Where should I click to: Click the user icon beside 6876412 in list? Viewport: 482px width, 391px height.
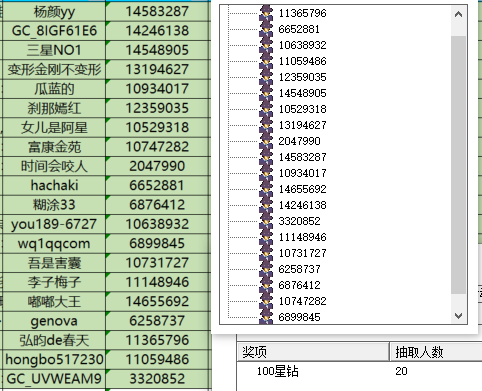(266, 285)
